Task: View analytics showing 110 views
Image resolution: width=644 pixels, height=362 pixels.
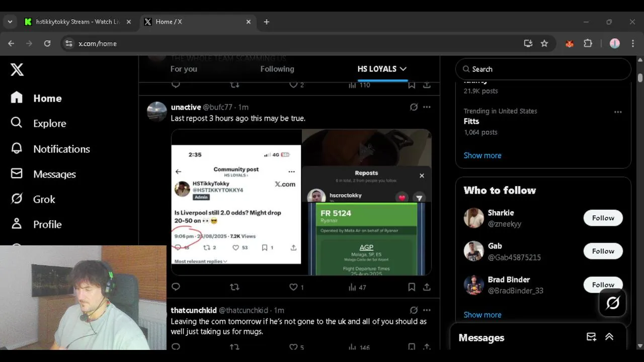Action: coord(359,85)
